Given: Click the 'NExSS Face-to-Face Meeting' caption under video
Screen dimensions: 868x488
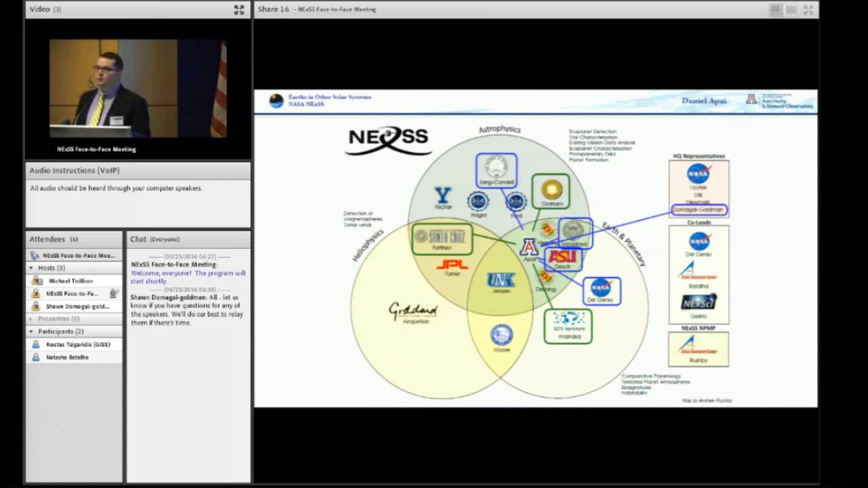Looking at the screenshot, I should (96, 149).
